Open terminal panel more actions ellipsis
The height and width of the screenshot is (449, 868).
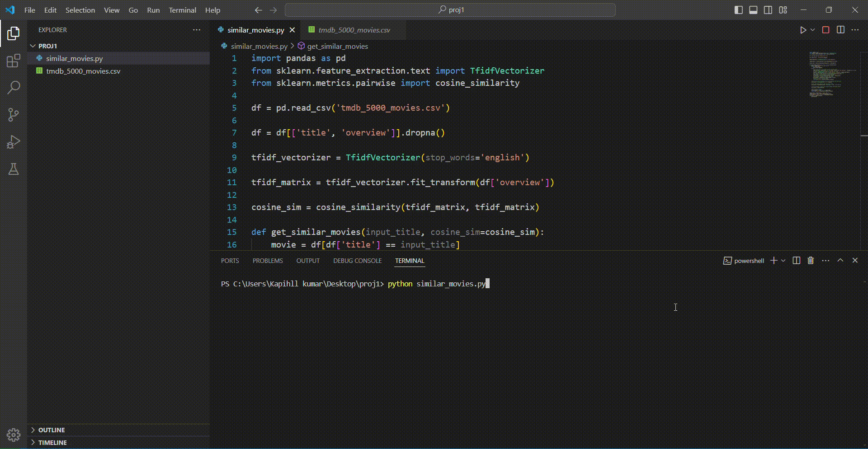click(826, 261)
